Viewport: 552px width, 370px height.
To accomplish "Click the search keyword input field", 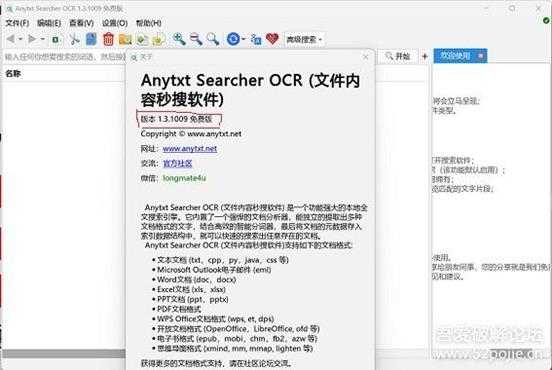I will coord(65,56).
